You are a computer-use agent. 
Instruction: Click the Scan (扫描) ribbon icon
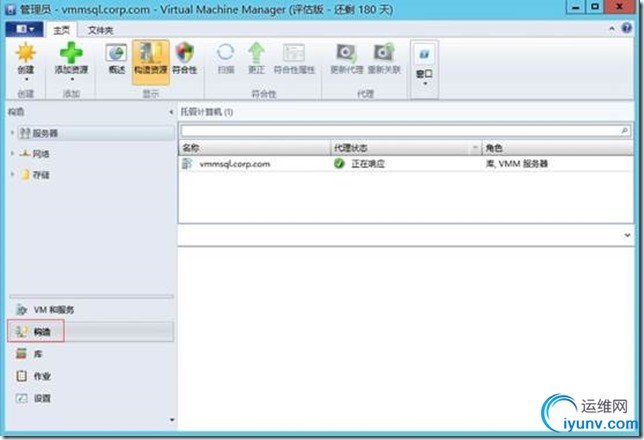(225, 53)
